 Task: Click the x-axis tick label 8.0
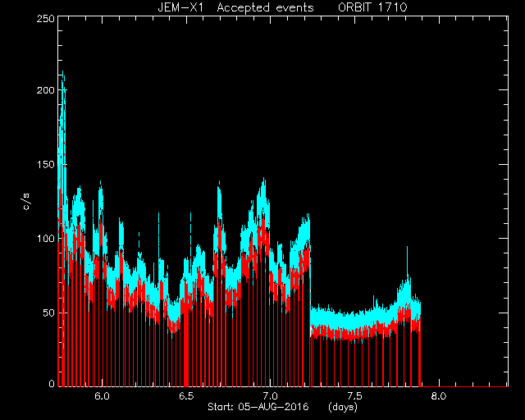pos(439,396)
